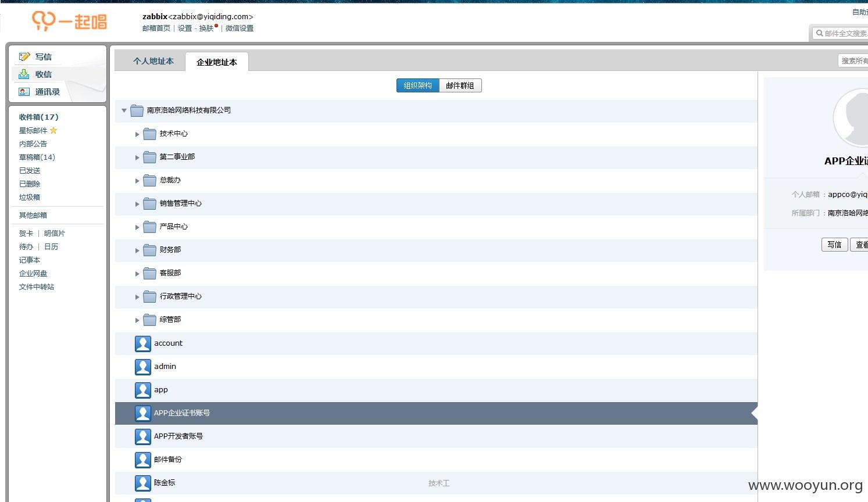Open 贺卡 link
The width and height of the screenshot is (868, 502).
[26, 233]
